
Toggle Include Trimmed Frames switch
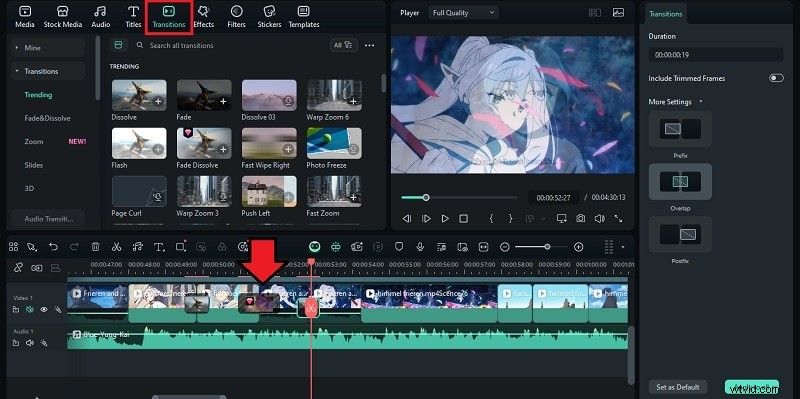776,78
